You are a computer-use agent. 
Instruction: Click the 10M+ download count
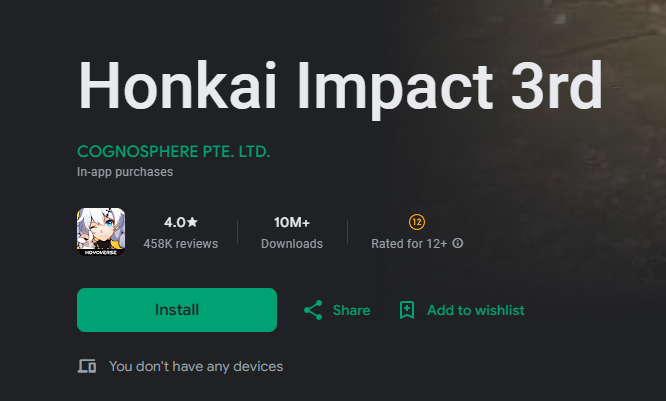pos(291,222)
